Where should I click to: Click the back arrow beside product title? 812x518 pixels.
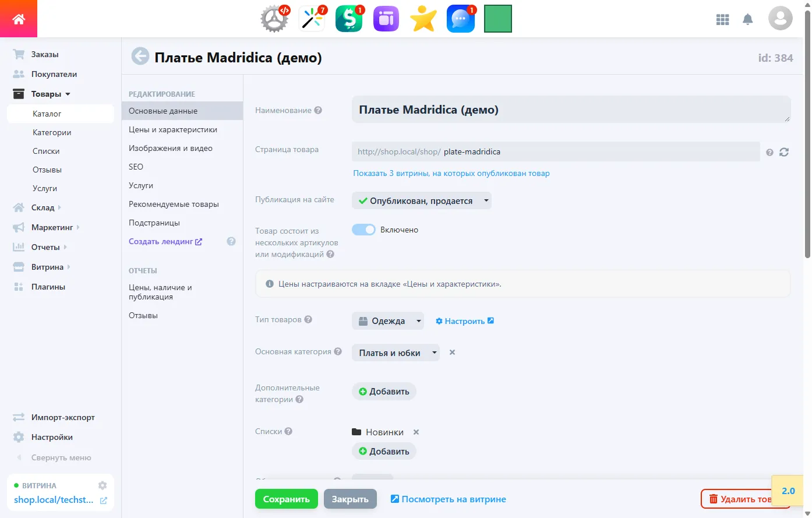coord(140,57)
